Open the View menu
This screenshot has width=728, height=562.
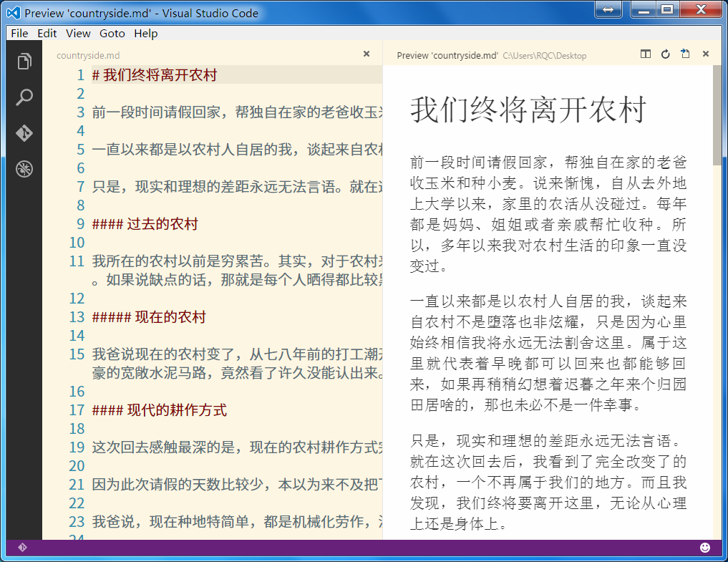78,33
